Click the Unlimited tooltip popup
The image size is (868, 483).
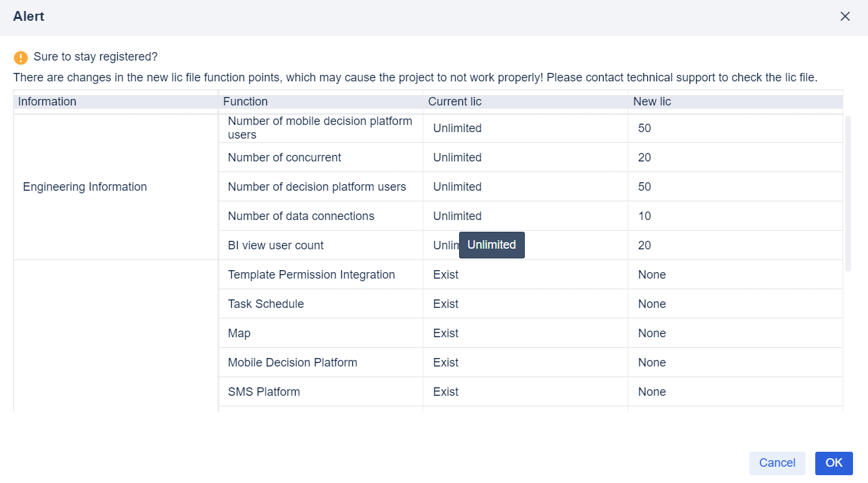coord(492,245)
